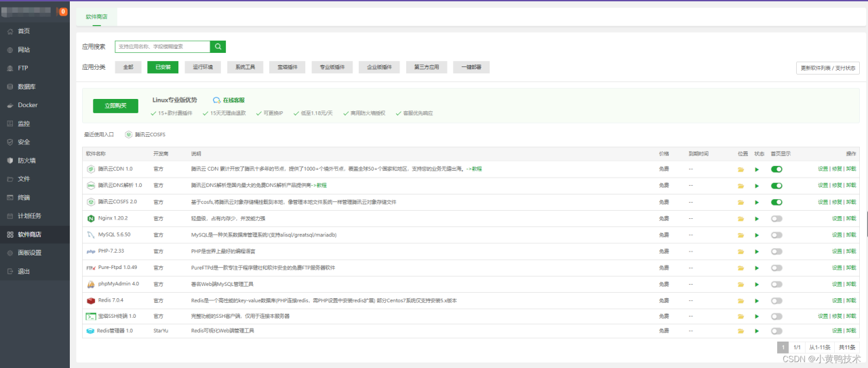Open the Docker sidebar item
This screenshot has height=368, width=868.
tap(28, 105)
